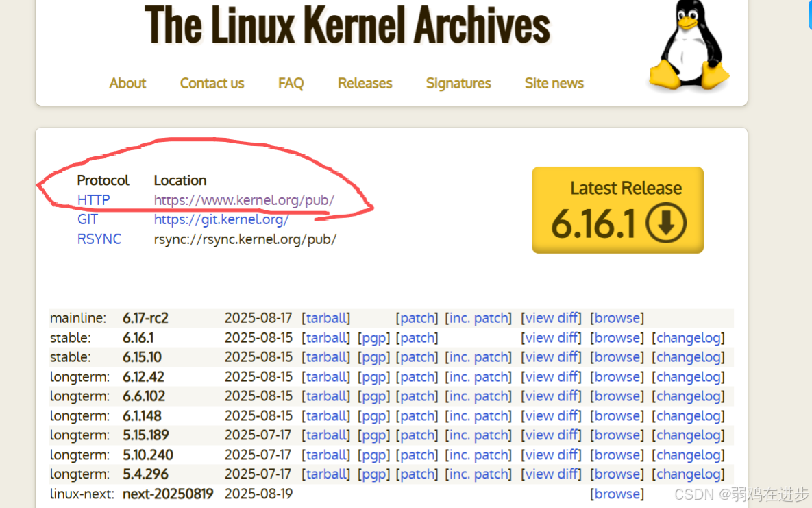
Task: Download tarball for mainline 6.17-rc2
Action: tap(325, 318)
